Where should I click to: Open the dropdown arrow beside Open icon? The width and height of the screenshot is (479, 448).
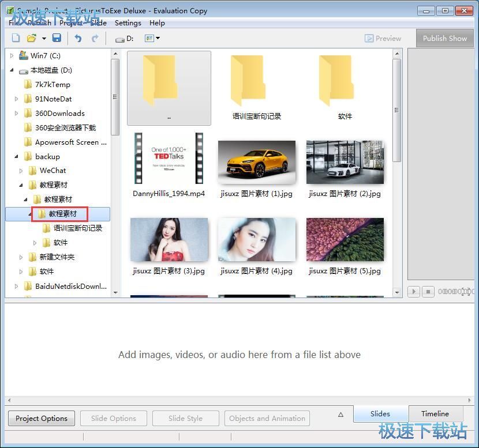(x=44, y=39)
